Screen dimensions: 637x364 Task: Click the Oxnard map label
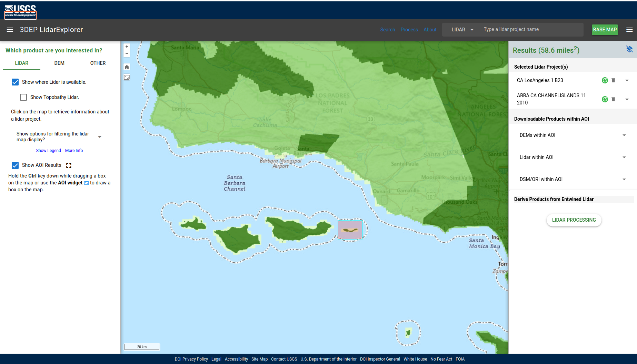tap(381, 191)
